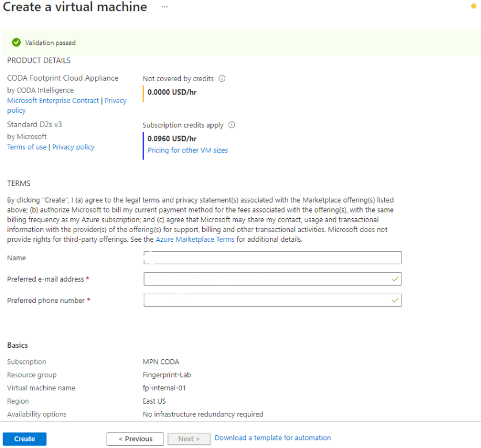Select the MPN CODA subscription value
This screenshot has height=448, width=481.
(x=161, y=362)
